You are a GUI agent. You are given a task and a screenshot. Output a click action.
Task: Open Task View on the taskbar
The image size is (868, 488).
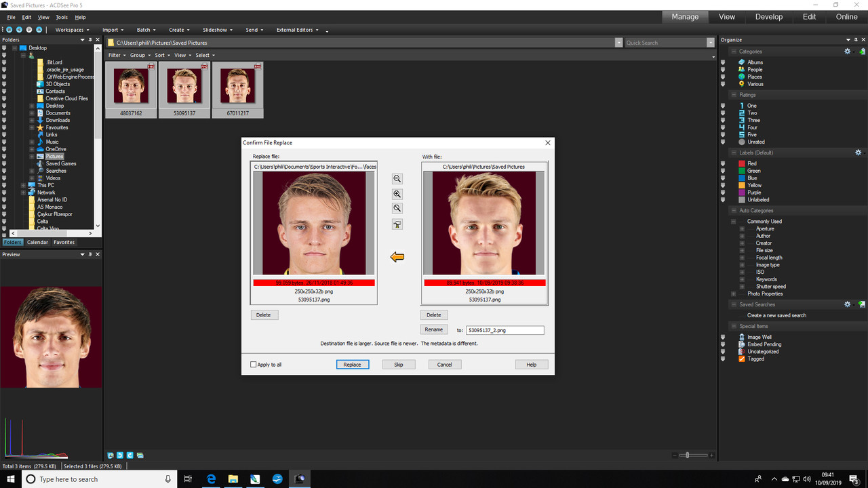click(188, 479)
